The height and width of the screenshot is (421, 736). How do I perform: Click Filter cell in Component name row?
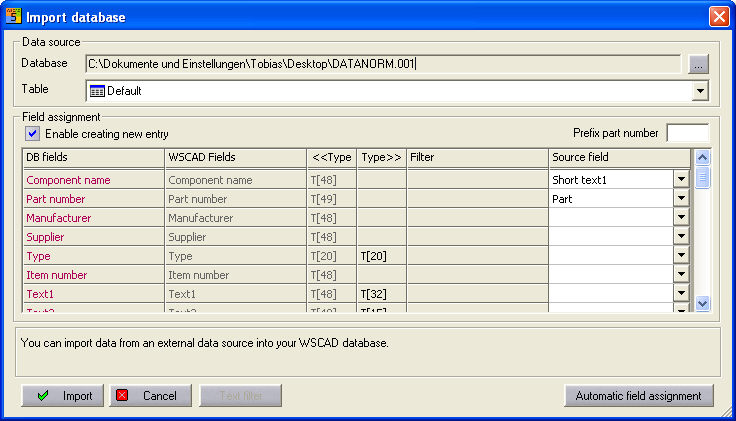[477, 180]
